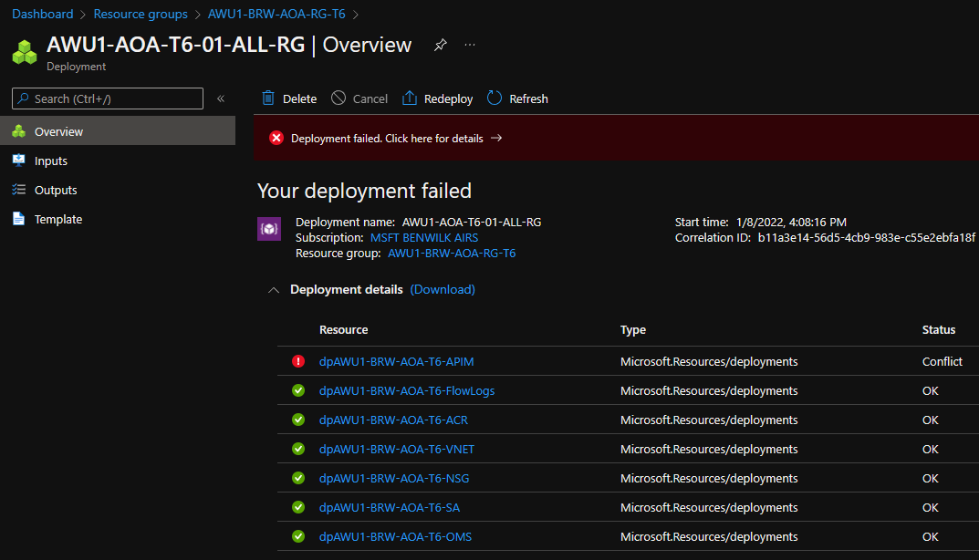The width and height of the screenshot is (979, 560).
Task: Click the Correlation ID value
Action: [x=867, y=238]
